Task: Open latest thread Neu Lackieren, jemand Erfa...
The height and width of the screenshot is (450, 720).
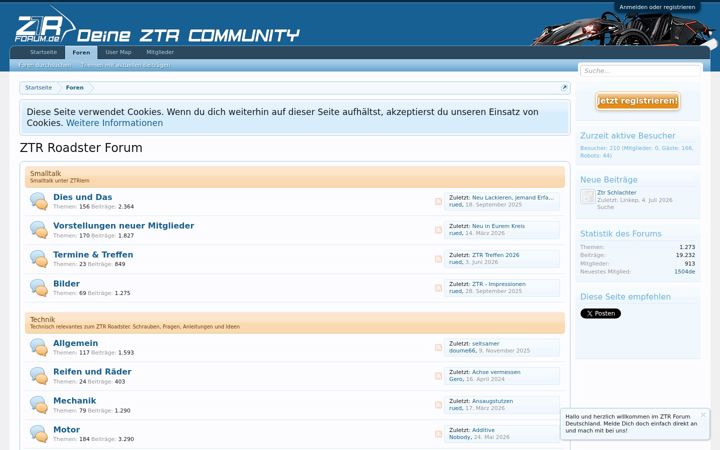Action: click(x=513, y=197)
